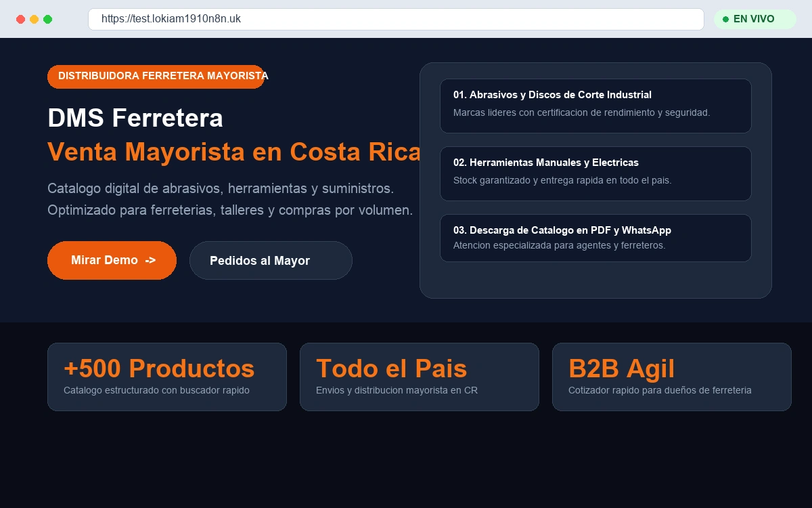
Task: Click text 'Catalogo estructurado con buscador rapido'
Action: pyautogui.click(x=156, y=390)
